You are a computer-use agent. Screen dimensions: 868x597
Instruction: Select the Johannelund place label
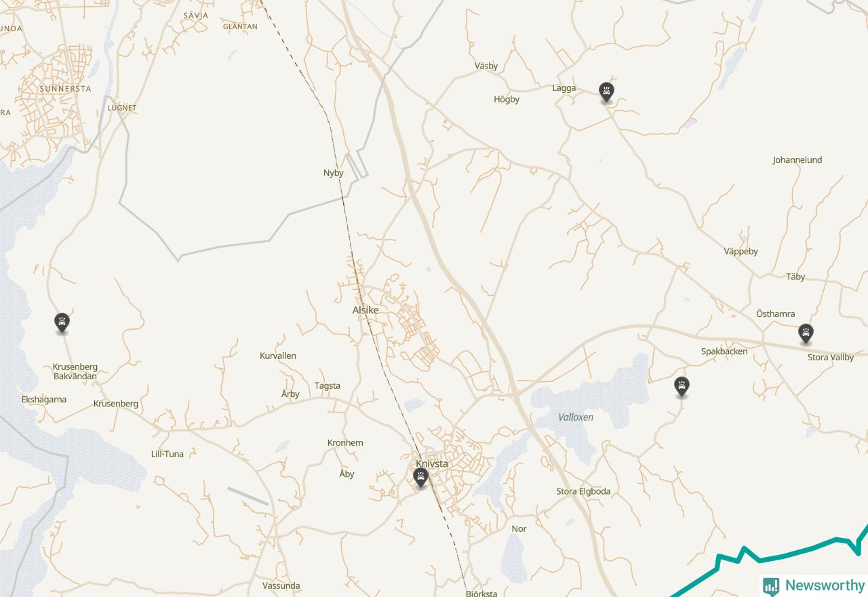point(797,160)
